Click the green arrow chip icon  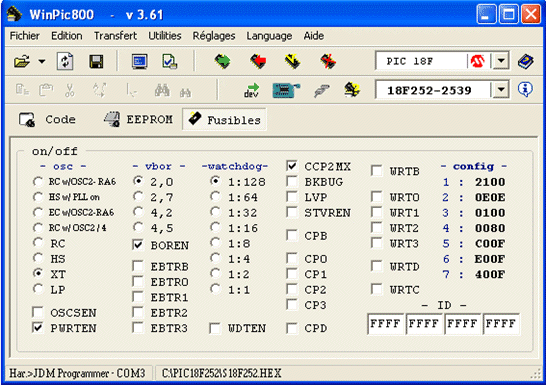coord(222,62)
